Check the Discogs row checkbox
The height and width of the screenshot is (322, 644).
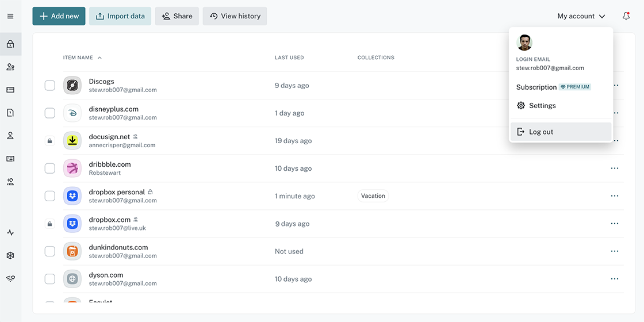pyautogui.click(x=49, y=86)
